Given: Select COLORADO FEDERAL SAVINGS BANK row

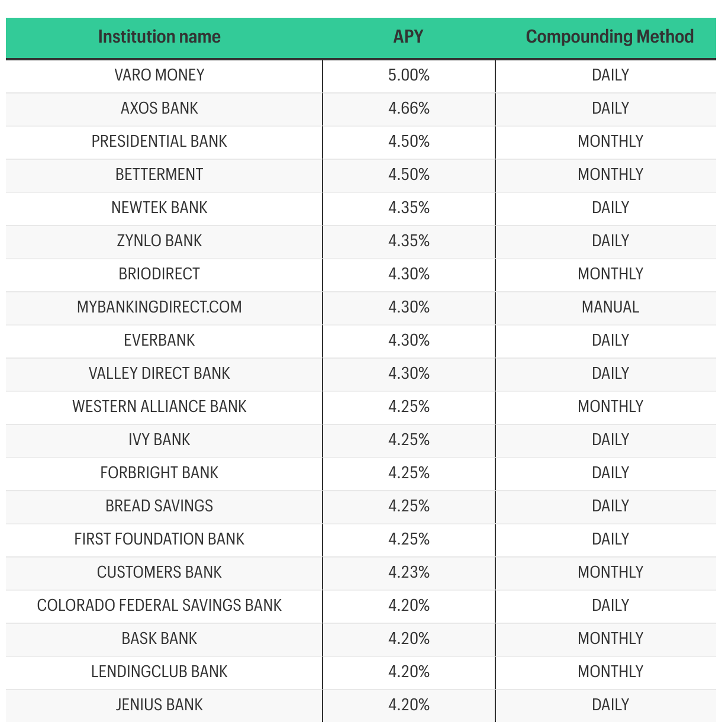Looking at the screenshot, I should [x=159, y=605].
